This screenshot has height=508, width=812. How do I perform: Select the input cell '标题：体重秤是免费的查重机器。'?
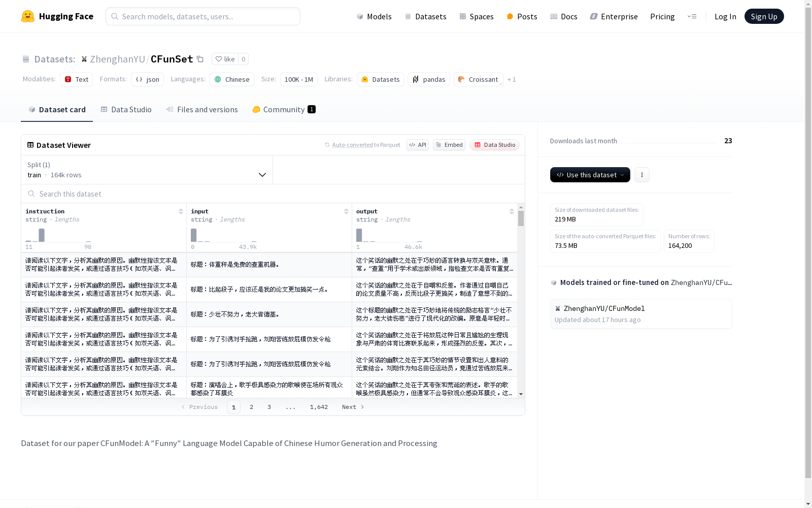(x=269, y=265)
